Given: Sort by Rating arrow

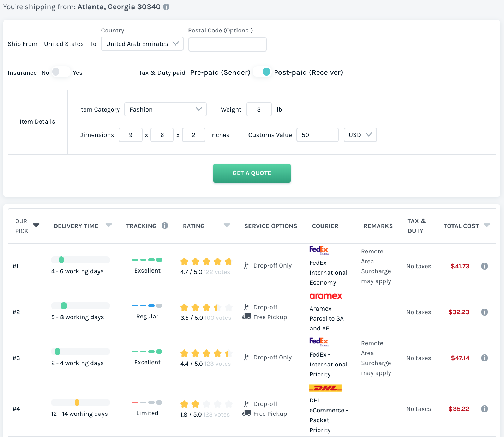Looking at the screenshot, I should [x=227, y=225].
